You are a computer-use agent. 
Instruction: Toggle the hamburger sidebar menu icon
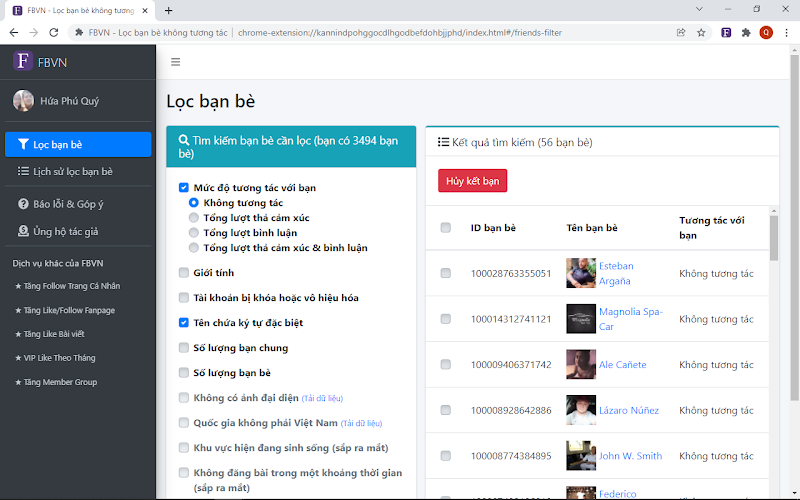click(176, 62)
